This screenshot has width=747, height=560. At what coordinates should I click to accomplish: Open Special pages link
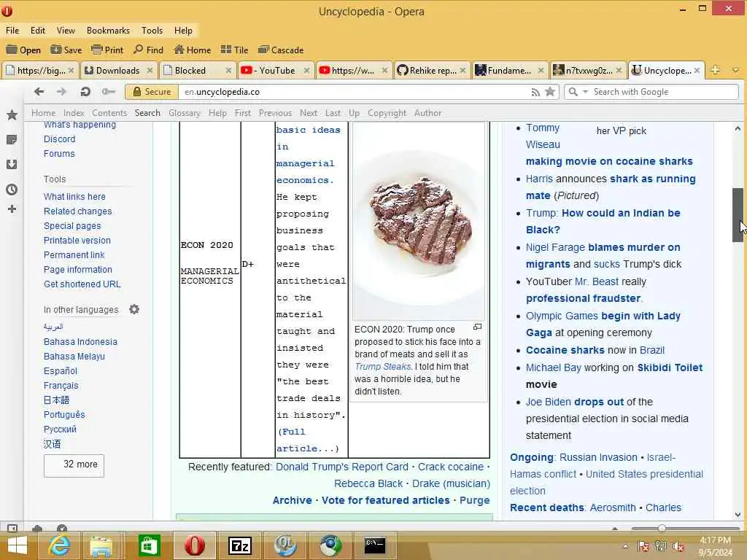click(72, 226)
